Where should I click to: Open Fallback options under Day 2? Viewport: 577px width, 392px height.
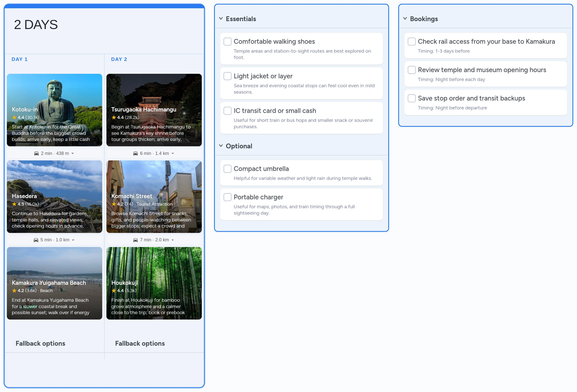pyautogui.click(x=140, y=343)
